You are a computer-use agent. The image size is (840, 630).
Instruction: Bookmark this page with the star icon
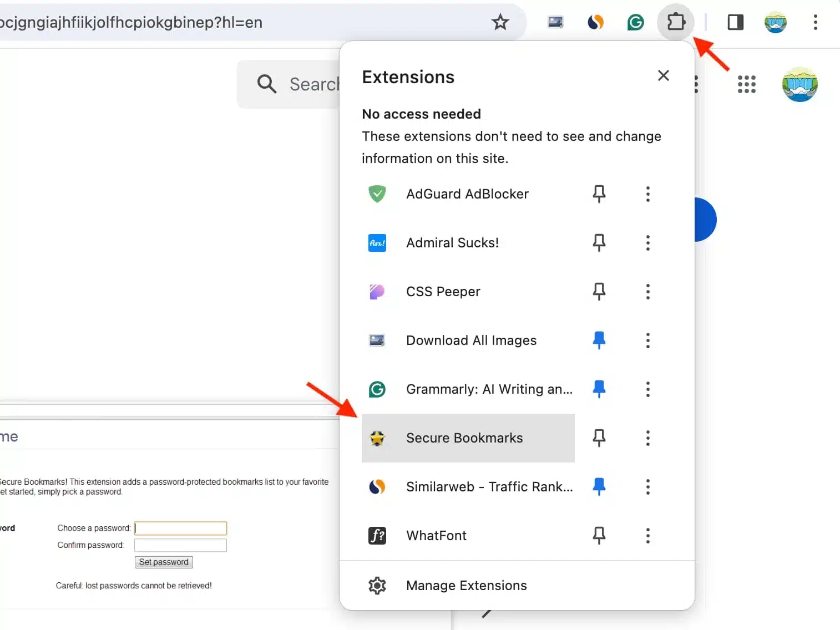(500, 22)
